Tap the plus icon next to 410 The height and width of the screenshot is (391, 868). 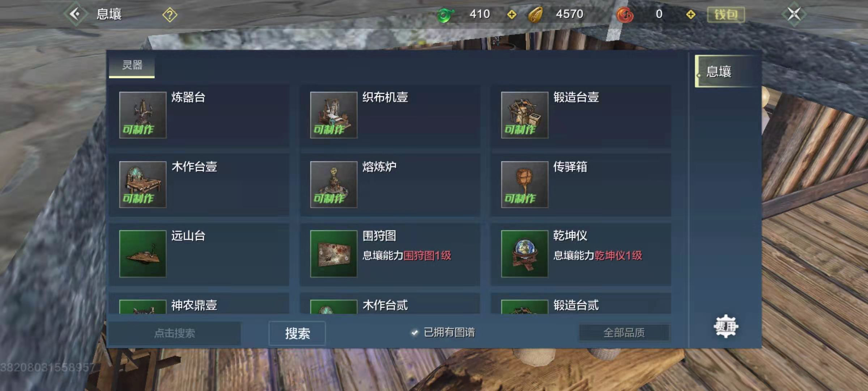click(512, 14)
